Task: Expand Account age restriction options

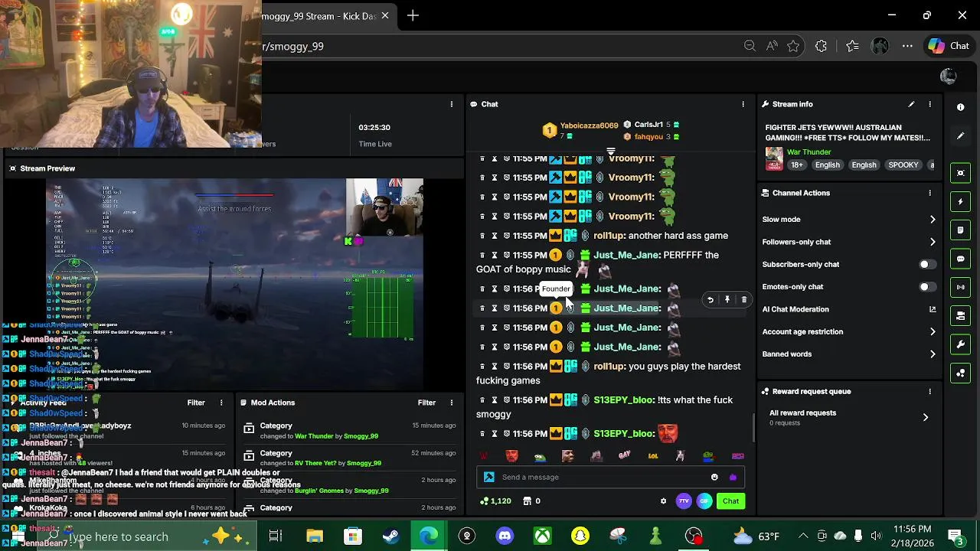Action: [x=848, y=332]
